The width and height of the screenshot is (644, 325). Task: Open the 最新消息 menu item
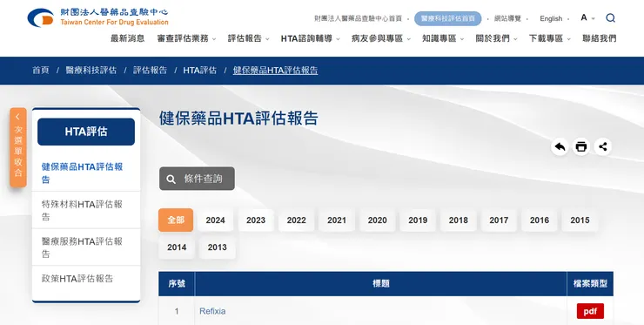click(127, 38)
